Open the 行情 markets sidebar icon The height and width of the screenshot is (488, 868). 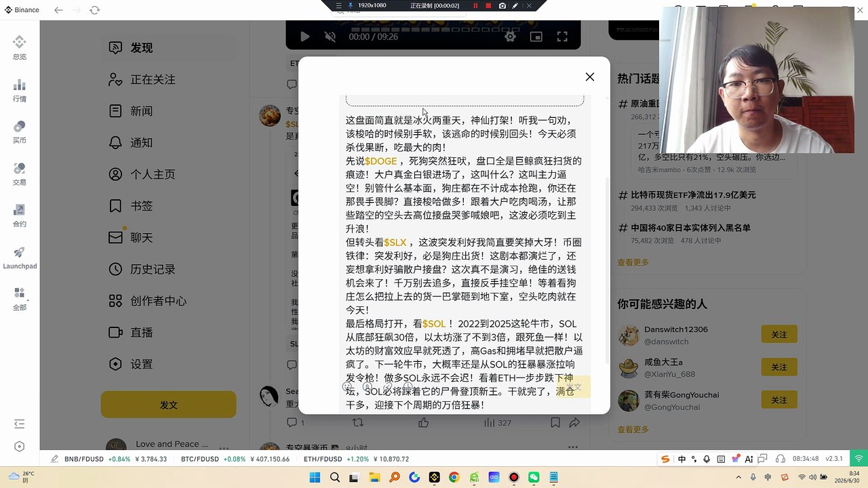pos(20,90)
